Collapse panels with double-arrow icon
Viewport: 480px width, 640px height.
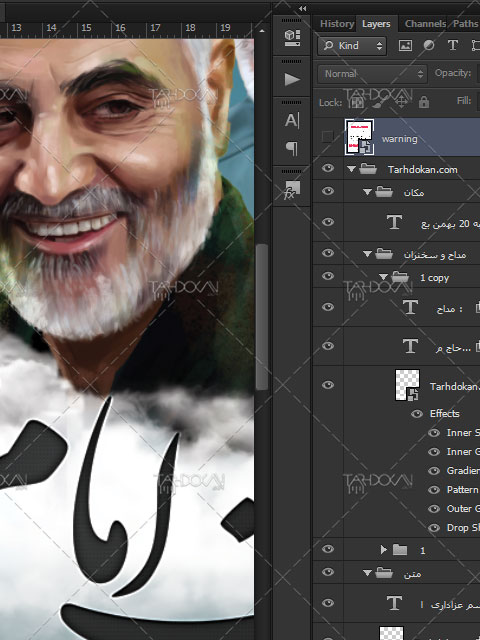(302, 8)
